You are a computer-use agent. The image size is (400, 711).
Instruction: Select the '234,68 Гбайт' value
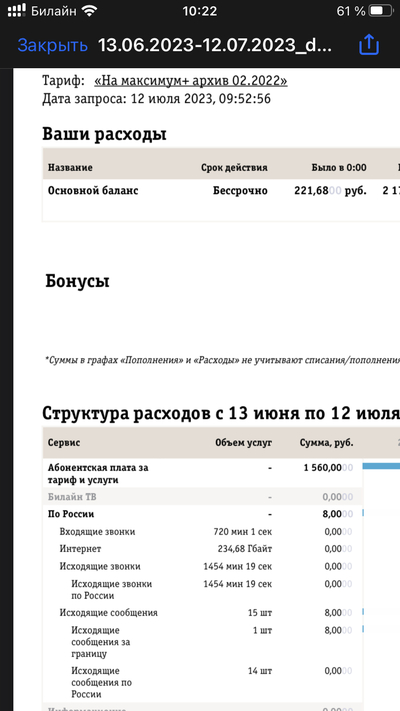245,549
